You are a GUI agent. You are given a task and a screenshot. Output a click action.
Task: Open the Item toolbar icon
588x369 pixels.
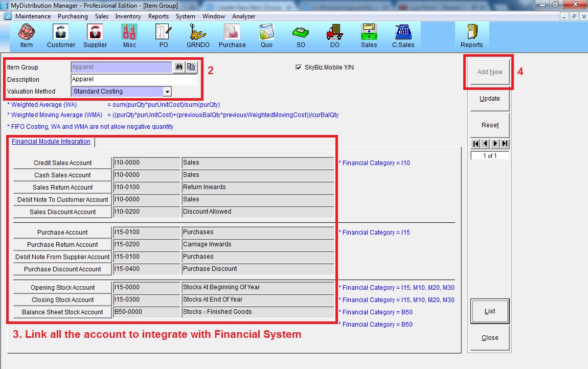26,36
